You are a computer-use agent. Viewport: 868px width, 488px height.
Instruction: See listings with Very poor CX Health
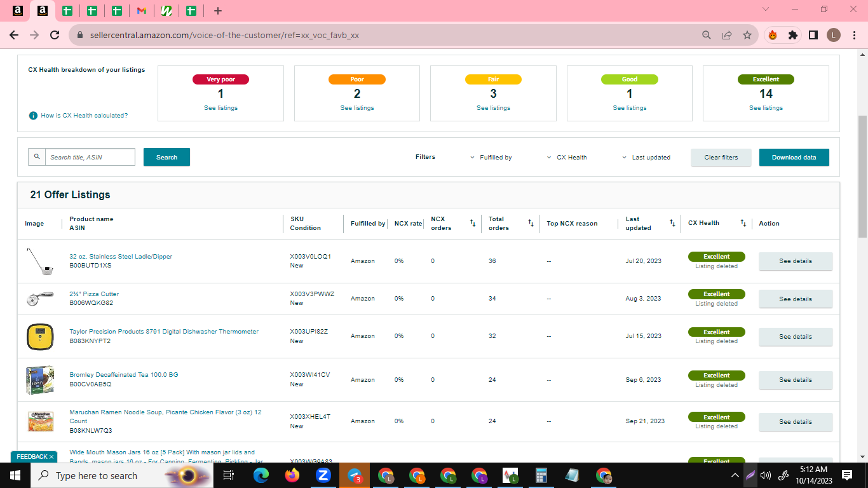tap(220, 108)
